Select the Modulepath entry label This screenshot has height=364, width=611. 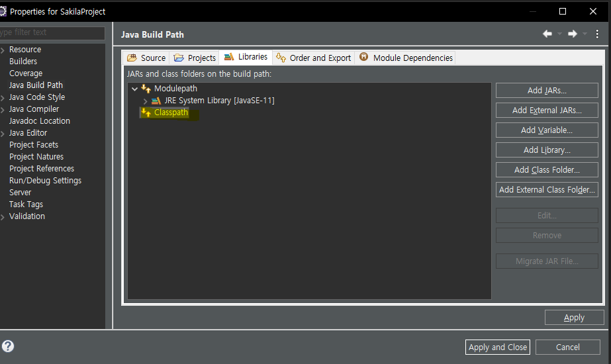point(175,89)
